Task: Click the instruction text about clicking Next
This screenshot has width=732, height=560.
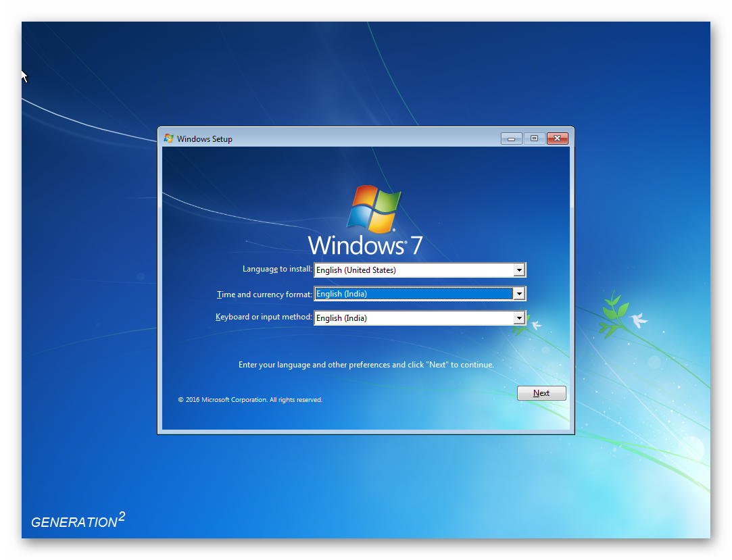Action: coord(366,364)
